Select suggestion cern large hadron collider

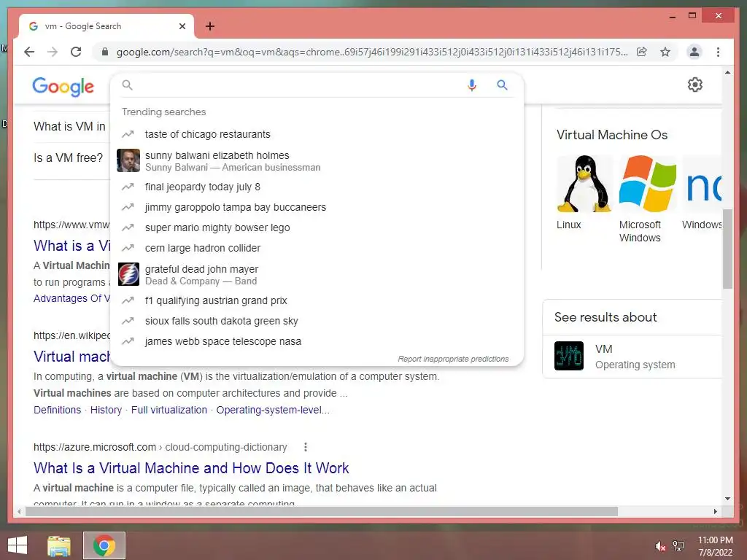tap(317, 248)
